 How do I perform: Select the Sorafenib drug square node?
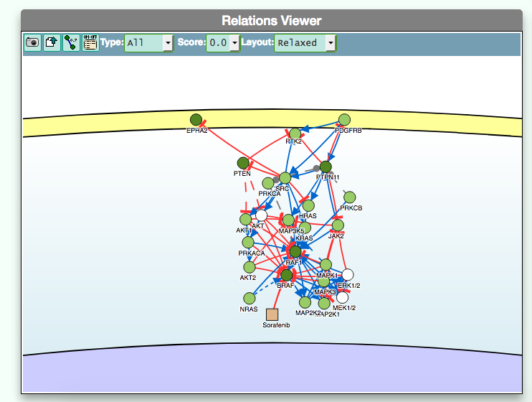272,314
